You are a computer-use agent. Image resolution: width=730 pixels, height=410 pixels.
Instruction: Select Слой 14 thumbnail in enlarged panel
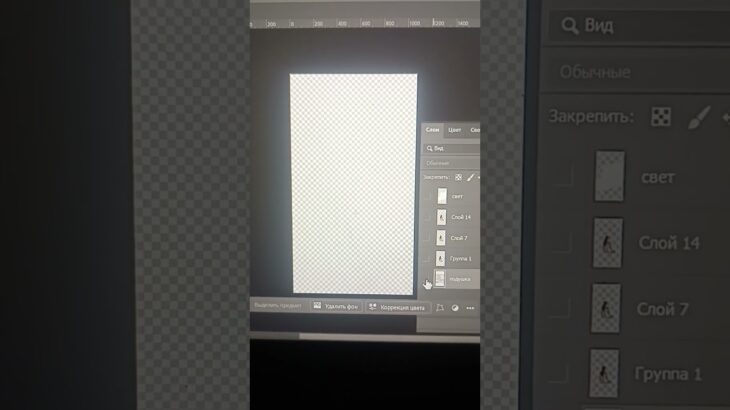(608, 242)
